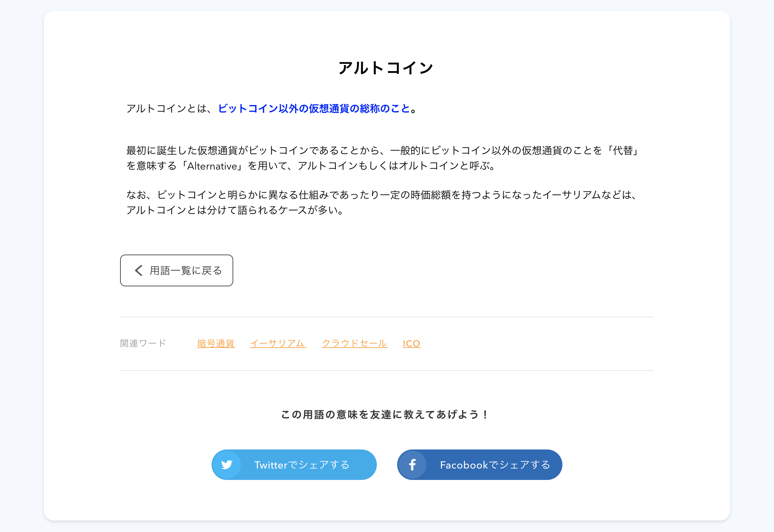774x532 pixels.
Task: Open the ICO related link
Action: point(411,343)
